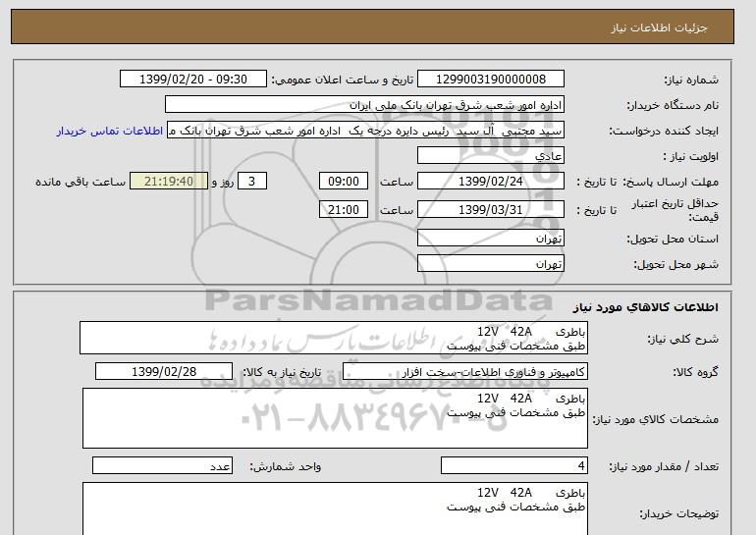Click label تاریخ و ساعت اعلان عمومی:
Screen dimensions: 756x535
343,80
